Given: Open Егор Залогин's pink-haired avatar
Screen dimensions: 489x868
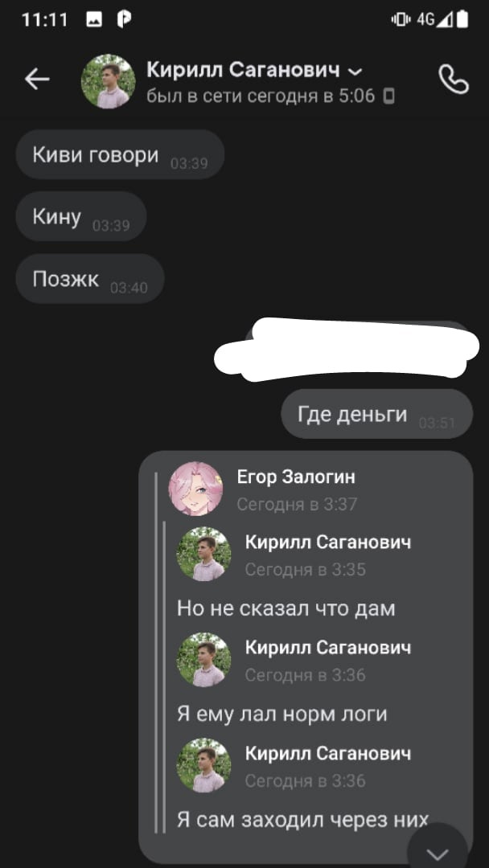Looking at the screenshot, I should pos(195,489).
